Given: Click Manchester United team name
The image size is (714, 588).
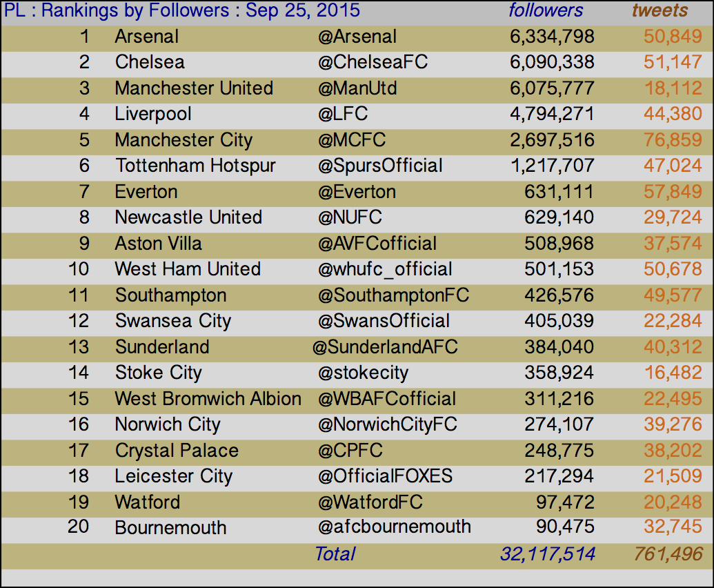Looking at the screenshot, I should (194, 88).
